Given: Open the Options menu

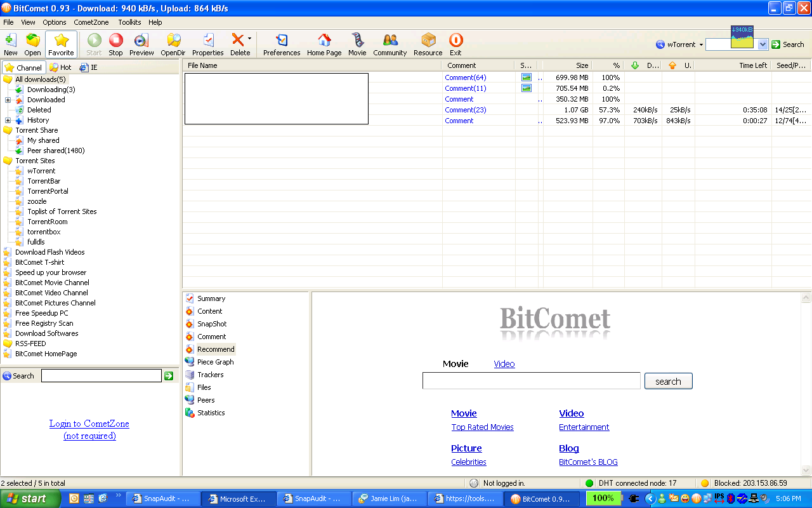Looking at the screenshot, I should tap(55, 22).
